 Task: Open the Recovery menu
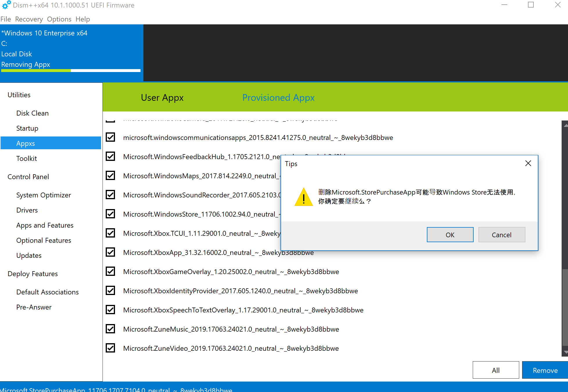29,19
